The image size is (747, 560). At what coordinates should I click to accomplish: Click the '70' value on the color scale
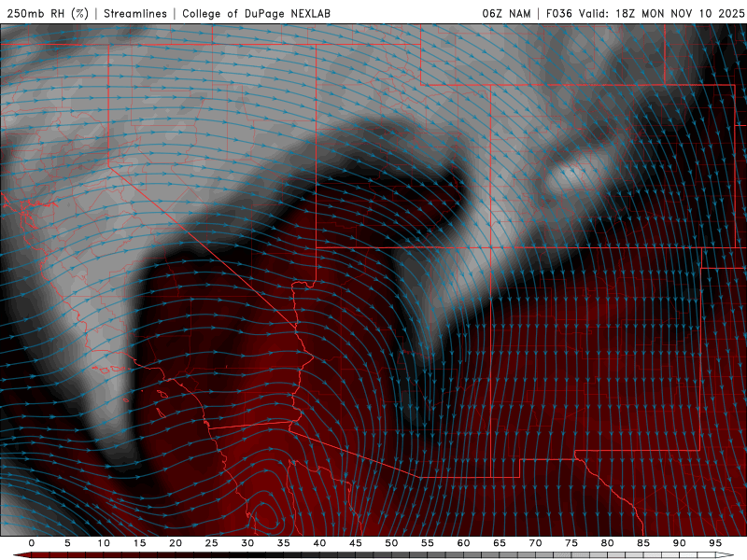535,543
